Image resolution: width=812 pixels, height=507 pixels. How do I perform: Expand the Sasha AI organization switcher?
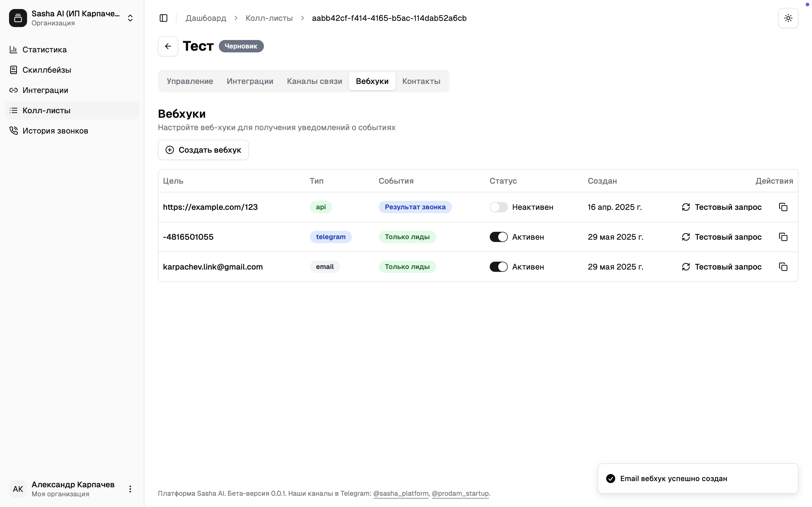[130, 18]
